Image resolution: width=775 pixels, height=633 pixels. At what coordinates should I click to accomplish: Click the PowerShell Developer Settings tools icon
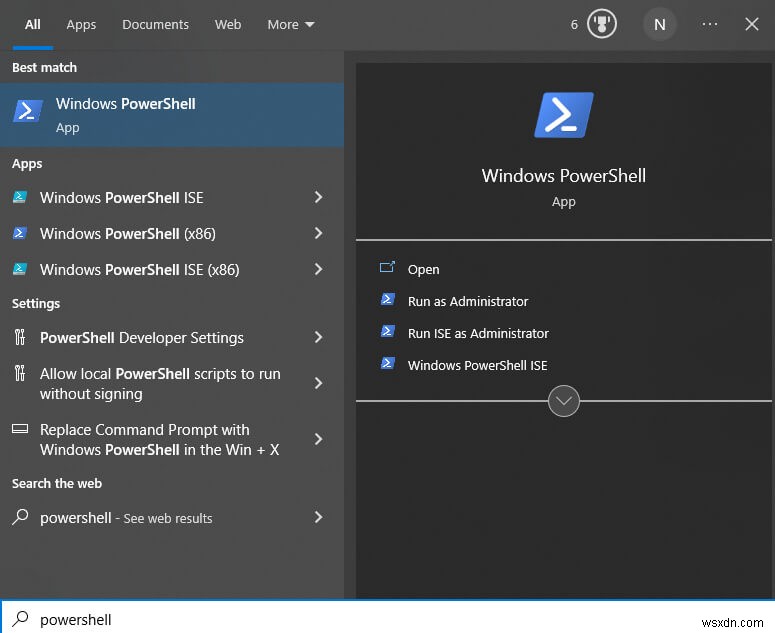pos(20,337)
